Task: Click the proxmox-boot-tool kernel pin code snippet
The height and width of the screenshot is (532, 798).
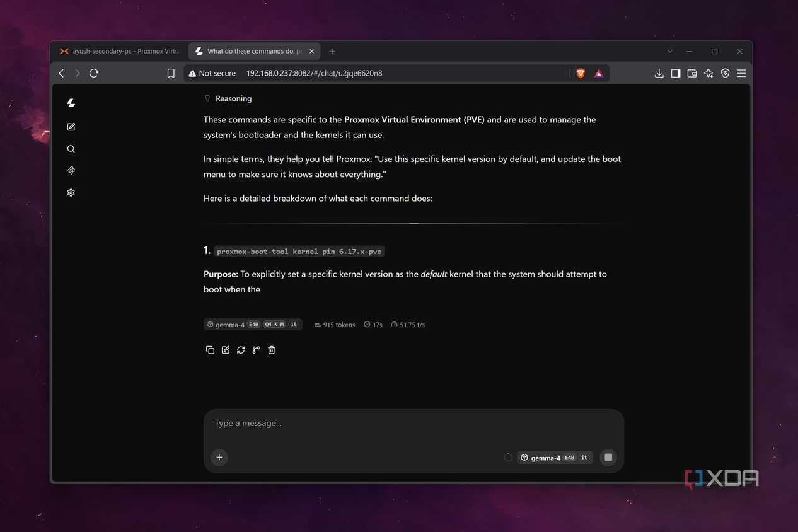Action: pyautogui.click(x=299, y=251)
